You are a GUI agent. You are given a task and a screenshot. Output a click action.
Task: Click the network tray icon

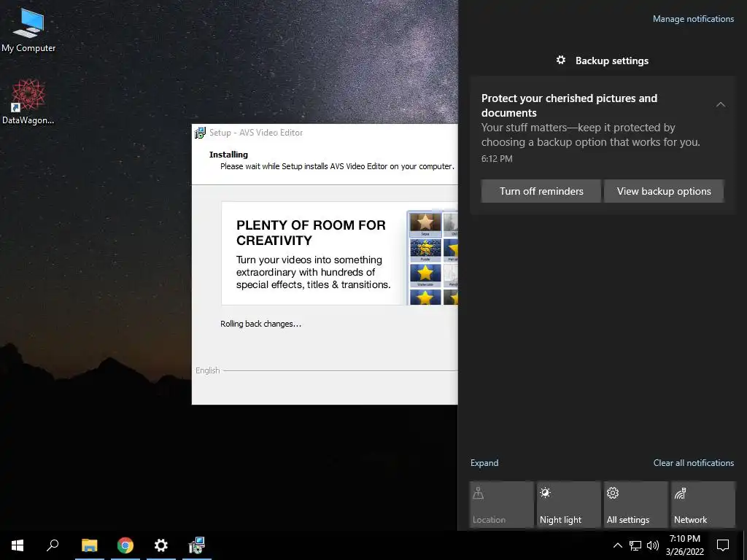(635, 545)
